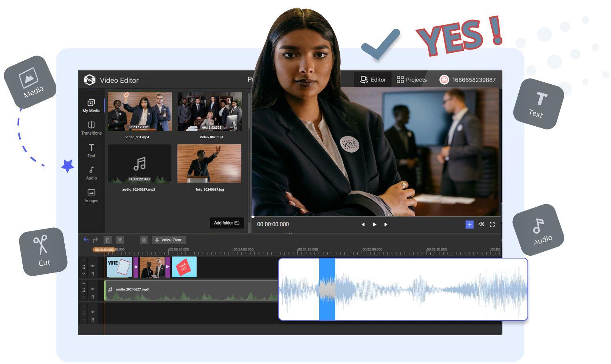Delete the video clips track

click(93, 274)
